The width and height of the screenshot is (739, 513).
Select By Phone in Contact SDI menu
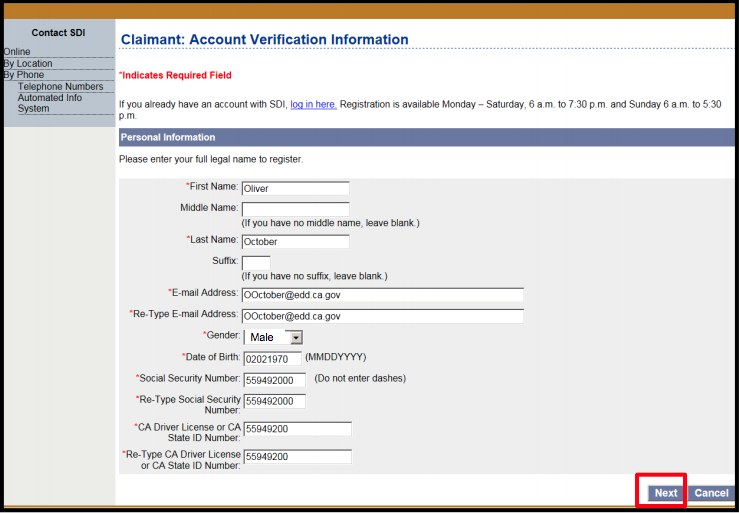[24, 75]
